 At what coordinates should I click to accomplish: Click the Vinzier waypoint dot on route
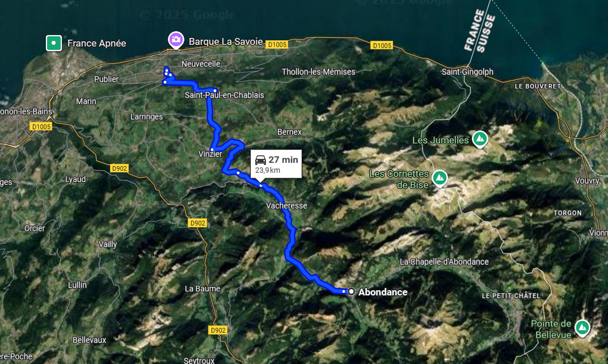pyautogui.click(x=212, y=150)
